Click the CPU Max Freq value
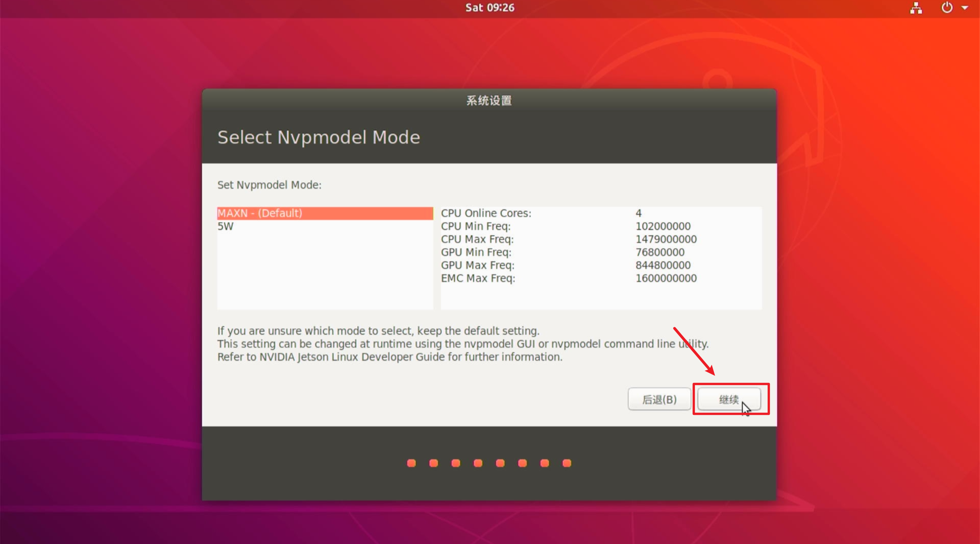 [x=666, y=239]
